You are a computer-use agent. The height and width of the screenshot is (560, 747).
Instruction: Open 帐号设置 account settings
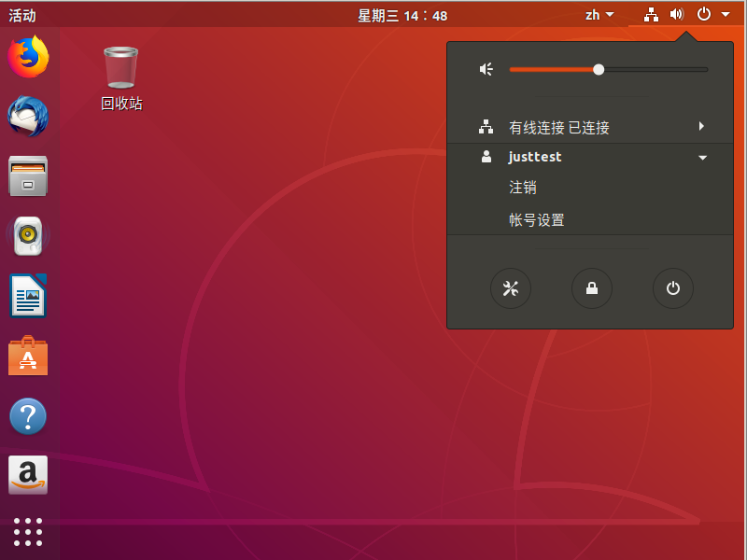pos(536,220)
